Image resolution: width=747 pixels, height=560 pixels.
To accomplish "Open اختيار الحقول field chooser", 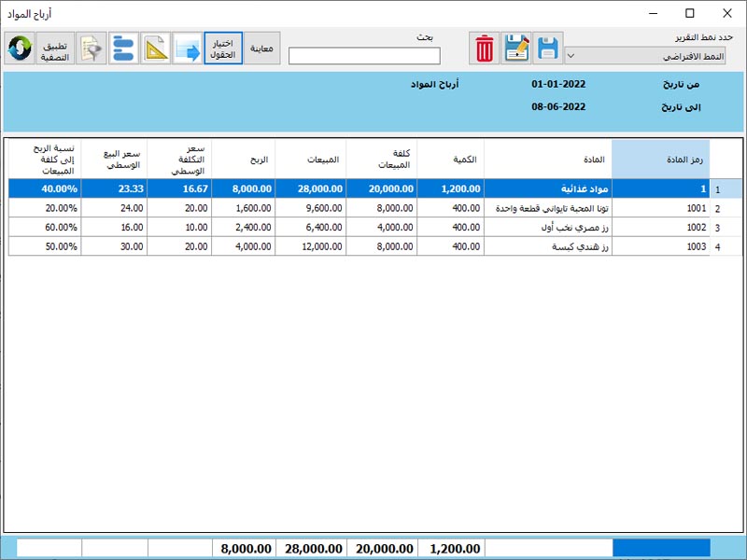I will 223,49.
